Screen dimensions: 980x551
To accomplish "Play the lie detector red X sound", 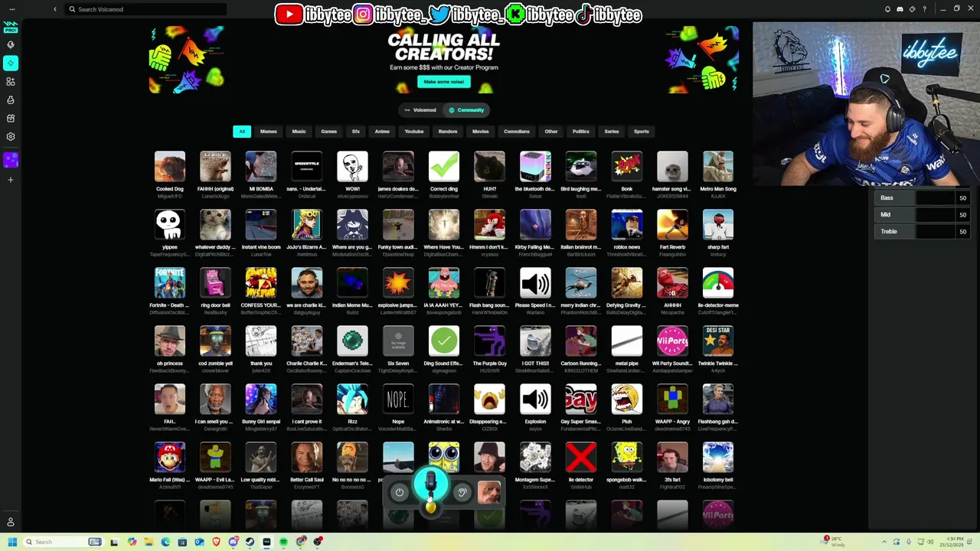I will (581, 458).
